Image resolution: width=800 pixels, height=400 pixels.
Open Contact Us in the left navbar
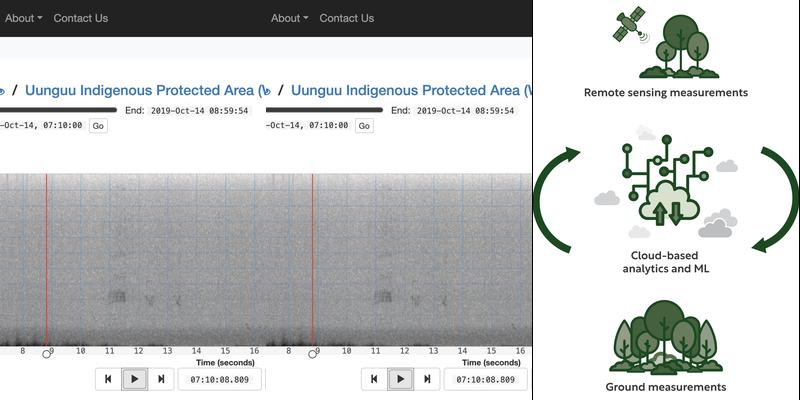[x=81, y=18]
